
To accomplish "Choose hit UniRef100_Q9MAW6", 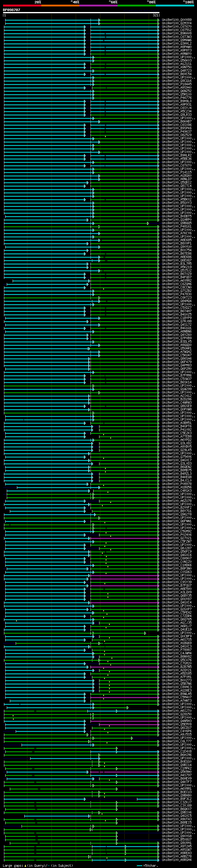I will [x=177, y=40].
